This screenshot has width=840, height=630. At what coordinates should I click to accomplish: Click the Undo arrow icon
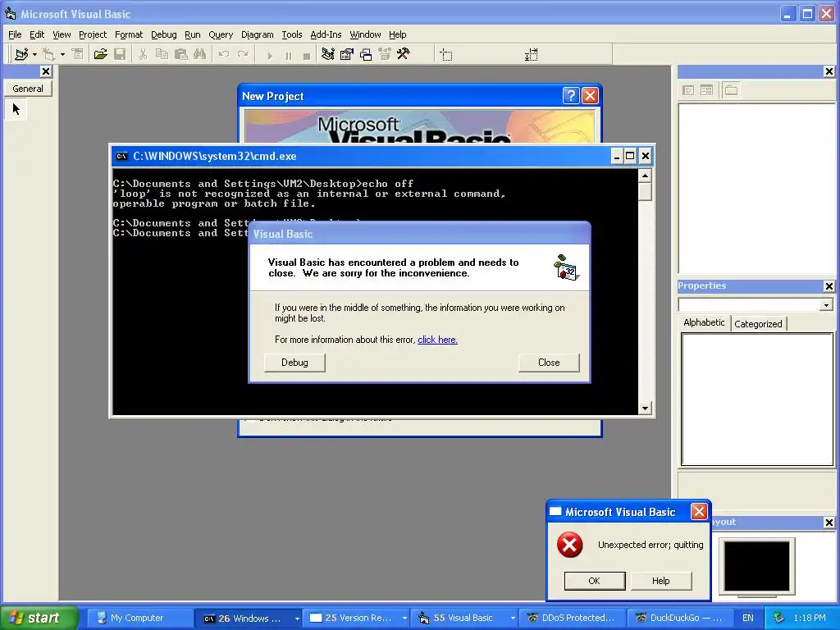[223, 54]
